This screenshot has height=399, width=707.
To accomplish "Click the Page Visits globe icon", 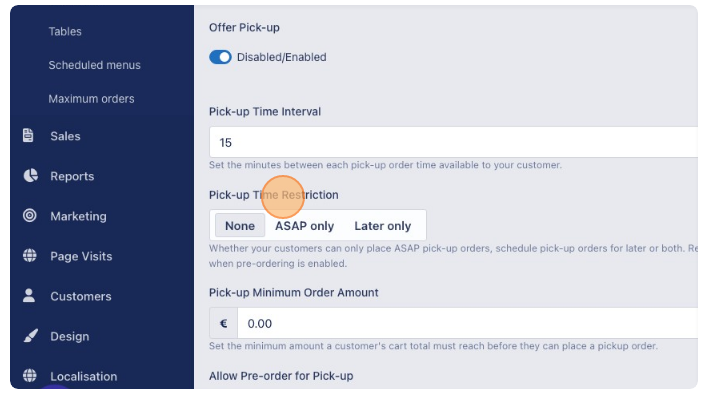I will tap(30, 256).
